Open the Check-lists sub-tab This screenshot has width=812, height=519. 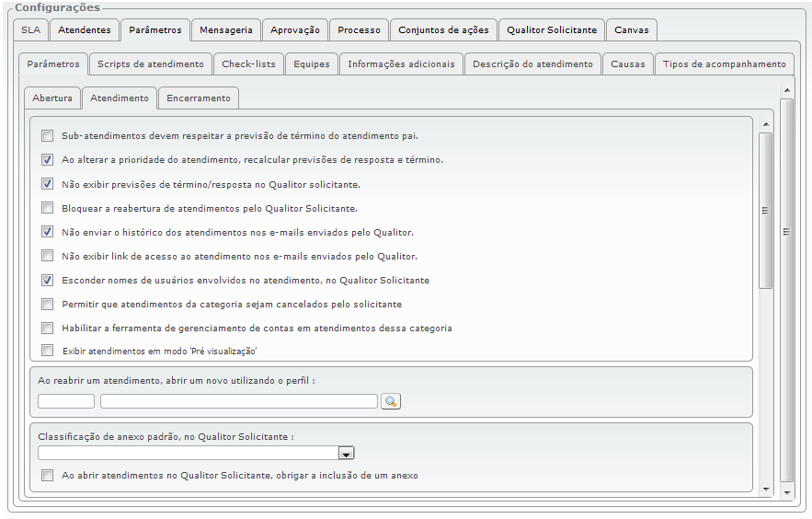[248, 64]
